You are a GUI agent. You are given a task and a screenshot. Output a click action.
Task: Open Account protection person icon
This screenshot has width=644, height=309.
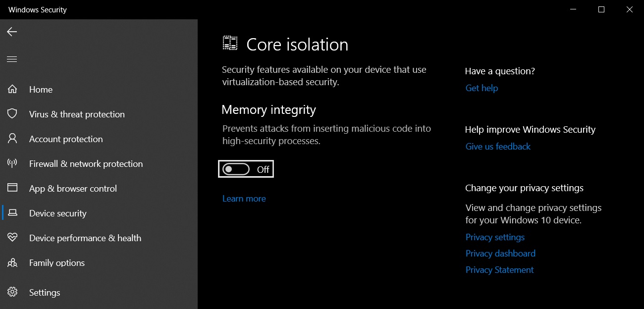pyautogui.click(x=12, y=139)
